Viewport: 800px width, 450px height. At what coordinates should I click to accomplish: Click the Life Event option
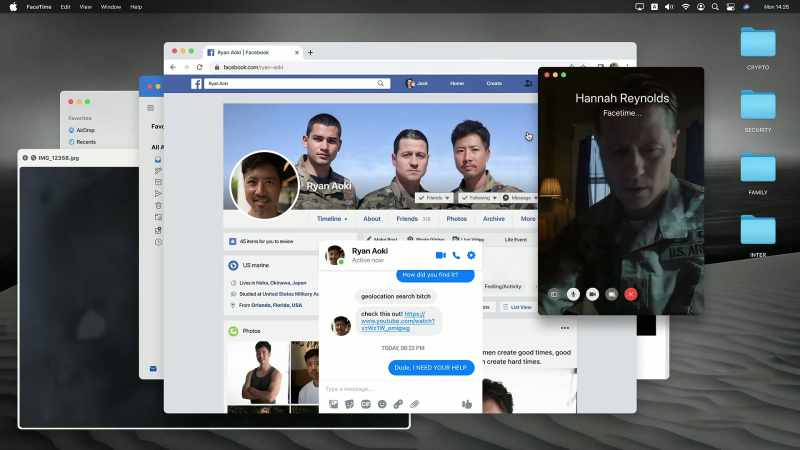pos(515,239)
